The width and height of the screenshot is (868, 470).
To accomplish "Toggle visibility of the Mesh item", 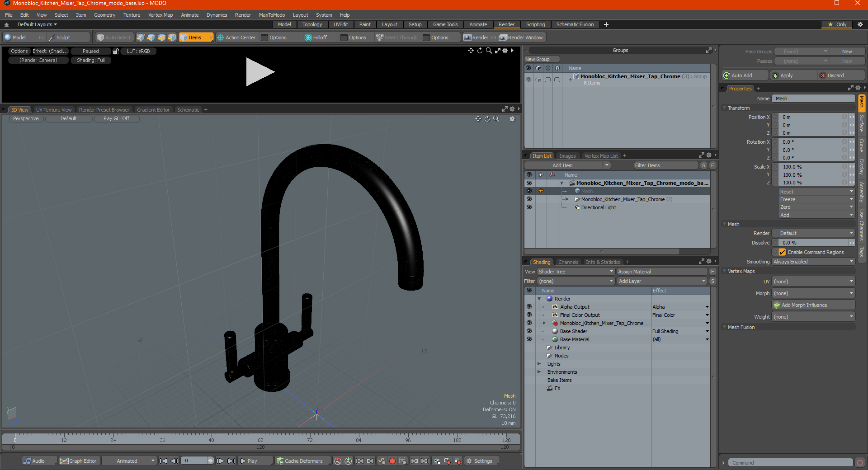I will click(529, 191).
